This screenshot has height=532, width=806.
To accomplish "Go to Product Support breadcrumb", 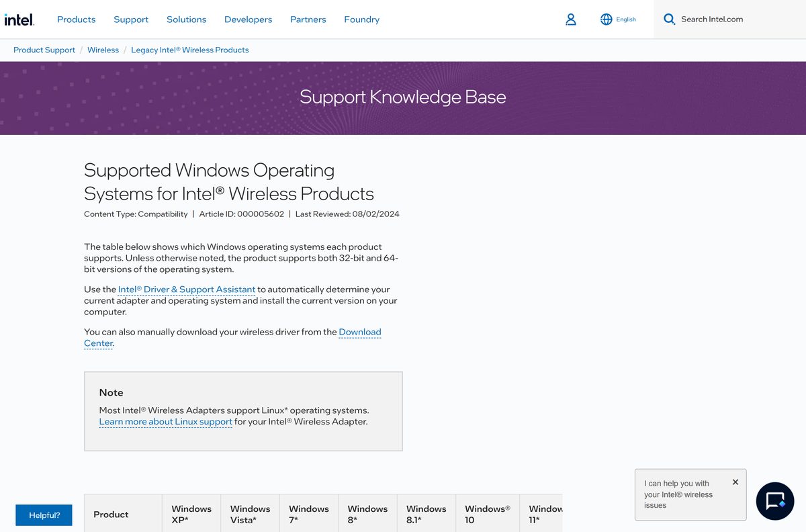I will tap(44, 50).
